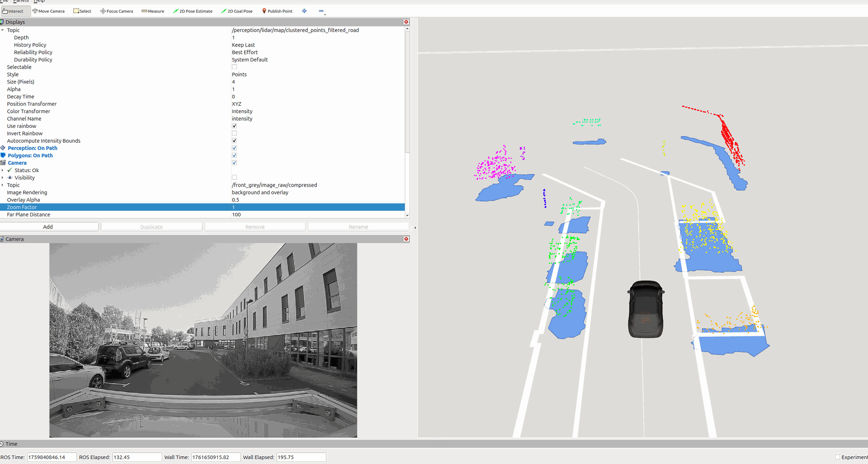Expand the Visibility property row
This screenshot has height=464, width=868.
[x=3, y=178]
